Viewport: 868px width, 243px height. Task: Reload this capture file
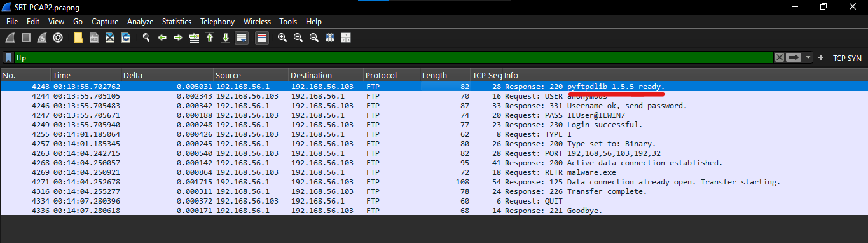point(126,38)
